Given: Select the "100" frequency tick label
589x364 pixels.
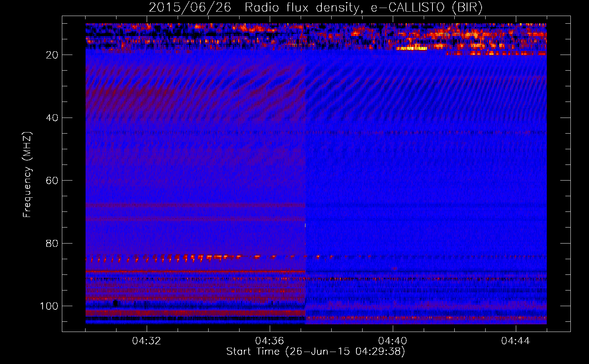Looking at the screenshot, I should (x=49, y=306).
